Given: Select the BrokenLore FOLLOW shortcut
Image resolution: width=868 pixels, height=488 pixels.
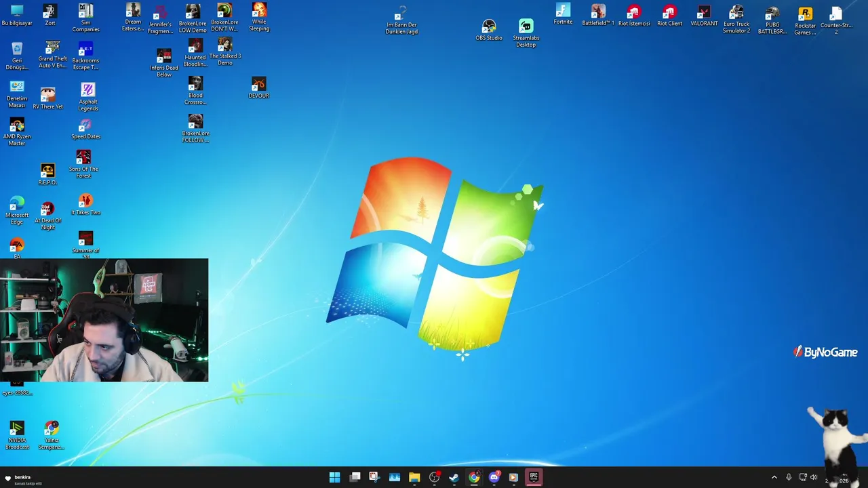Looking at the screenshot, I should pyautogui.click(x=195, y=128).
